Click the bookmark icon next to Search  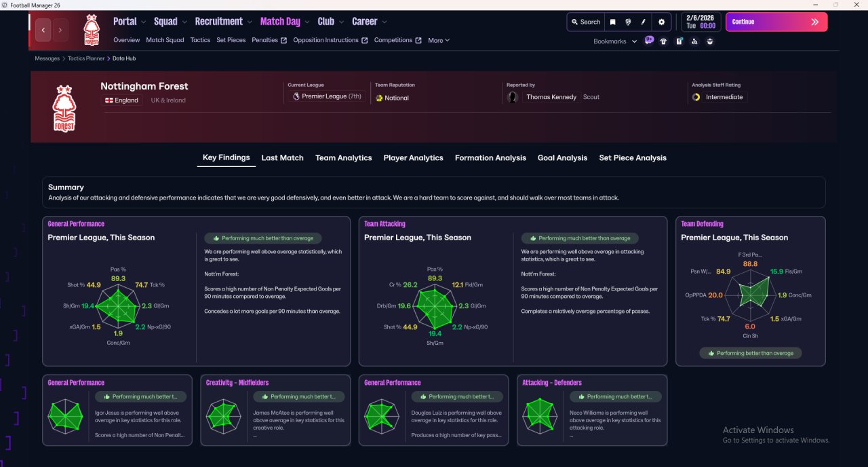tap(613, 22)
